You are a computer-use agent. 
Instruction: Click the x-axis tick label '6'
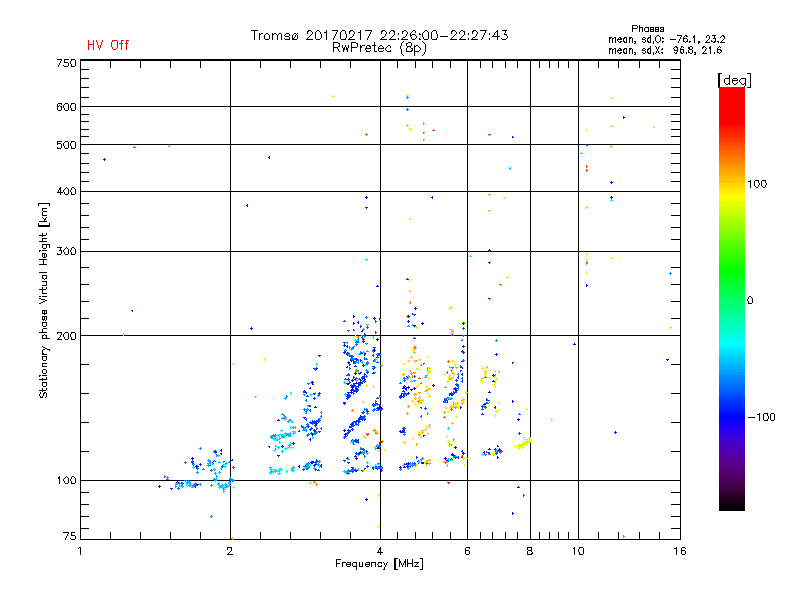tap(467, 551)
